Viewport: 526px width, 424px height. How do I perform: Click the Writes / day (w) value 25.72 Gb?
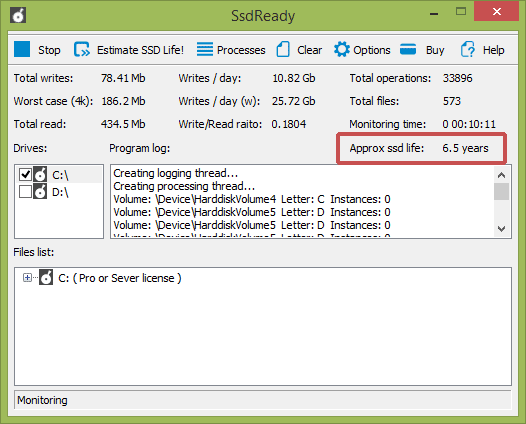pos(294,101)
